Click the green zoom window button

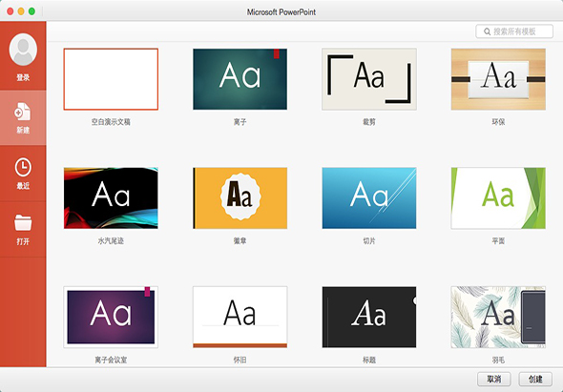coord(31,11)
